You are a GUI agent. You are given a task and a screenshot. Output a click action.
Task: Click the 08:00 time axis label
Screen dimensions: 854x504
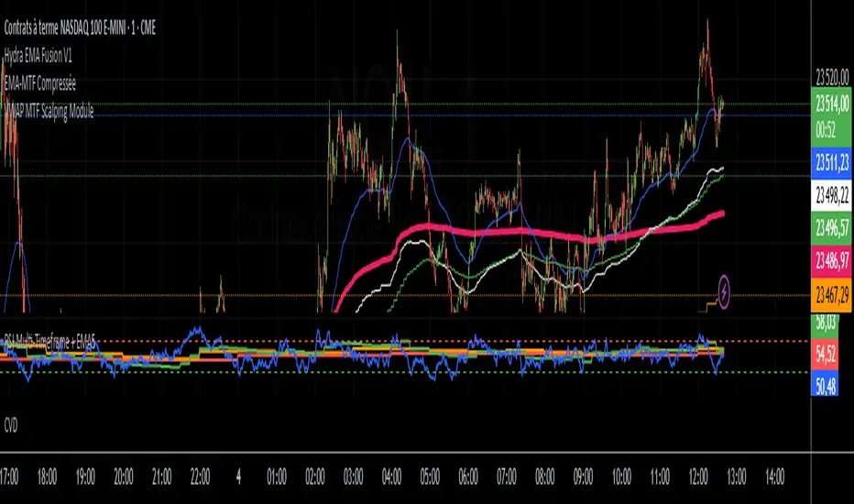point(544,477)
